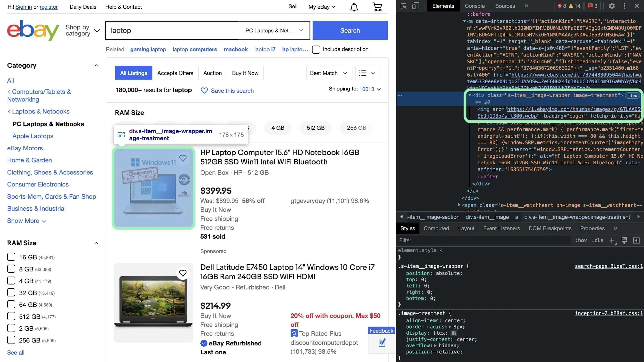
Task: Collapse the RAM Size sidebar section
Action: (x=96, y=243)
